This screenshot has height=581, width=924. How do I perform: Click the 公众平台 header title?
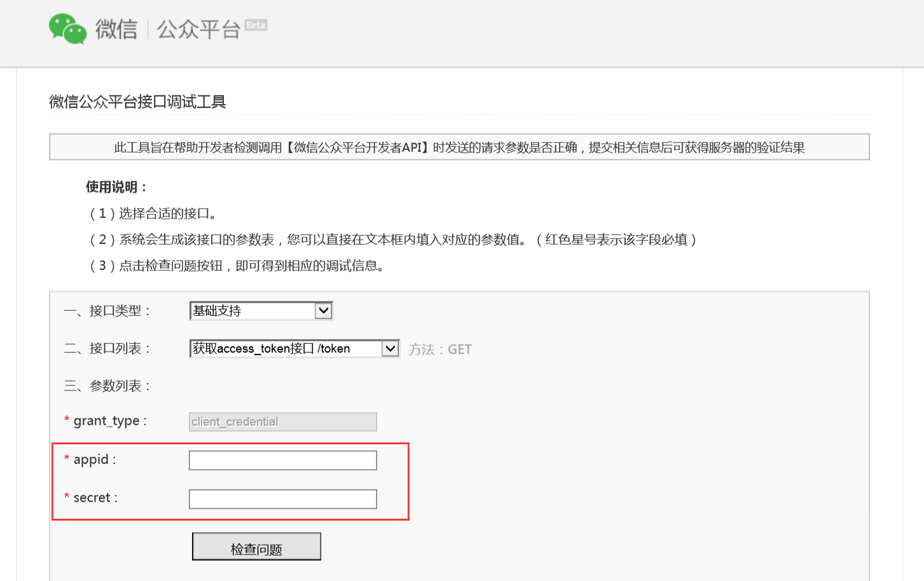[198, 29]
